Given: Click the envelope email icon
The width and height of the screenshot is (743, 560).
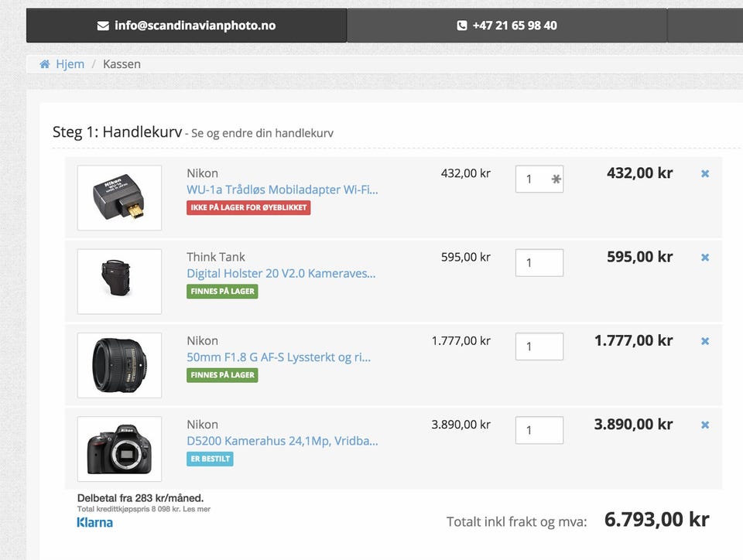Looking at the screenshot, I should [x=103, y=26].
